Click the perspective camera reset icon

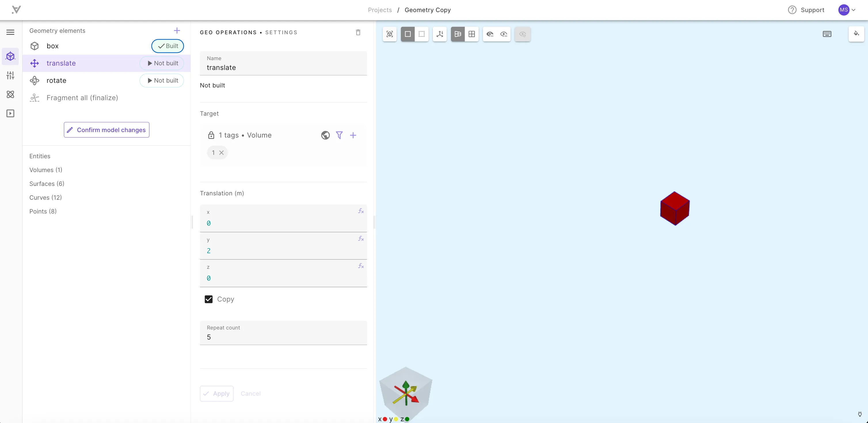[x=522, y=34]
